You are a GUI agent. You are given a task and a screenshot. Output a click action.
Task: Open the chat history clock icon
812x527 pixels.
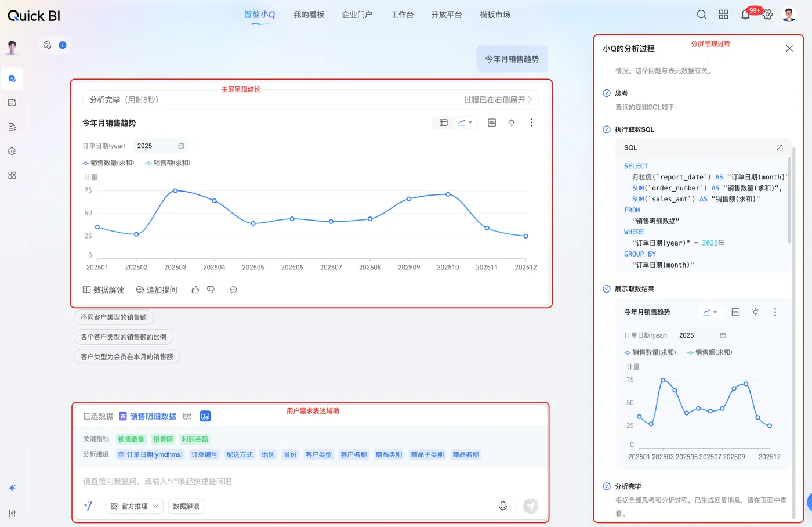coord(47,45)
